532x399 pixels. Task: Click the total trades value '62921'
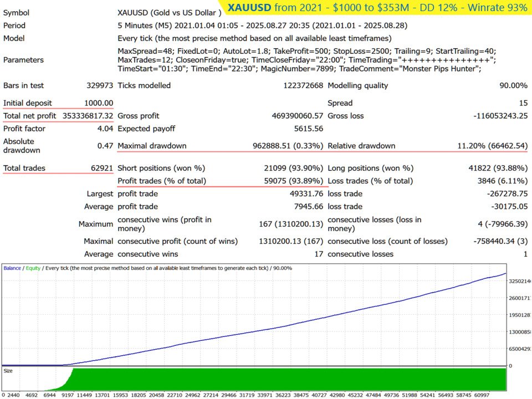point(102,168)
